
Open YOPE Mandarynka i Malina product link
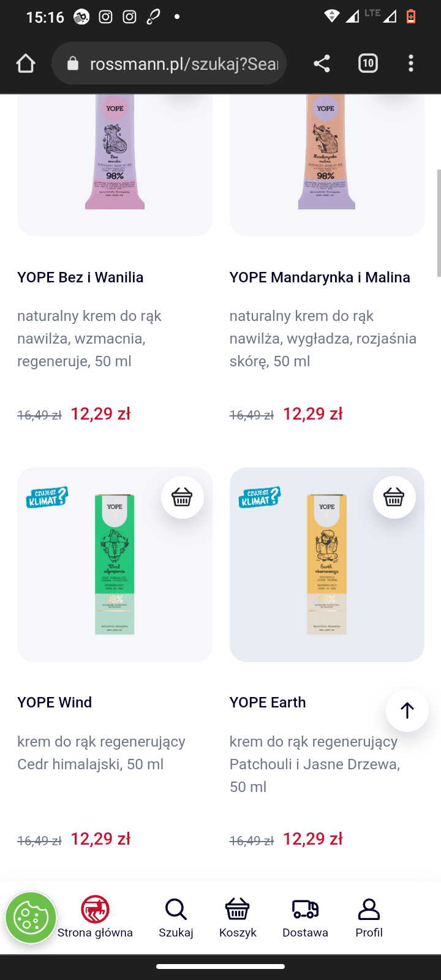click(320, 277)
